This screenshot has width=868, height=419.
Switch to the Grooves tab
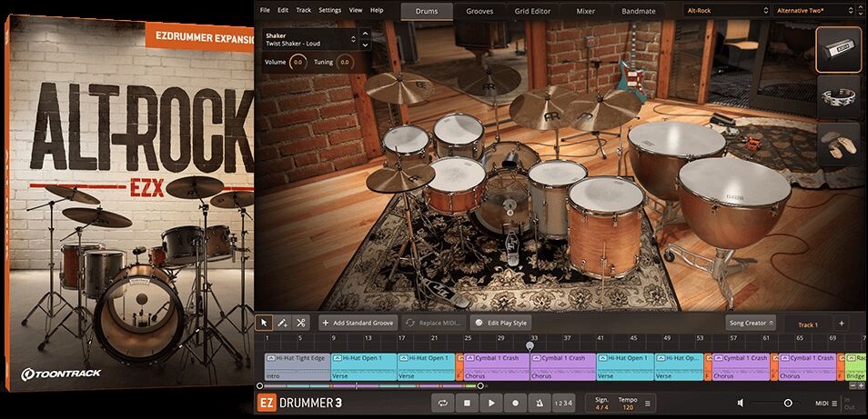coord(480,11)
